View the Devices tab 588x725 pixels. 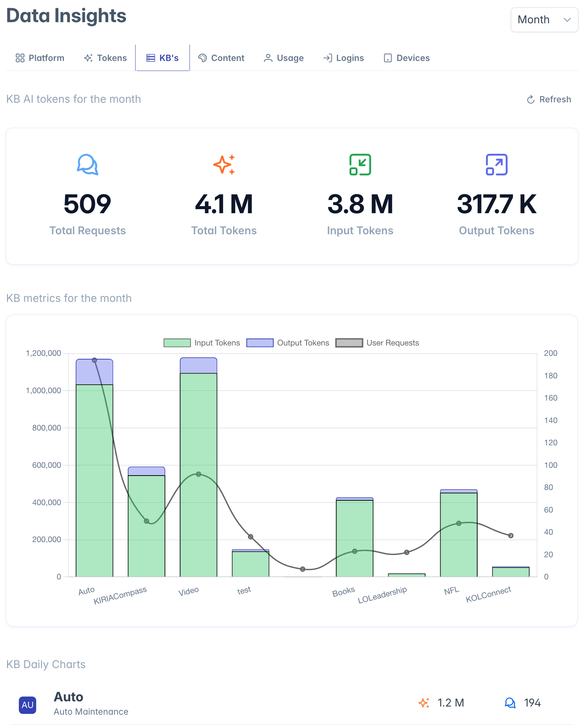pyautogui.click(x=407, y=58)
